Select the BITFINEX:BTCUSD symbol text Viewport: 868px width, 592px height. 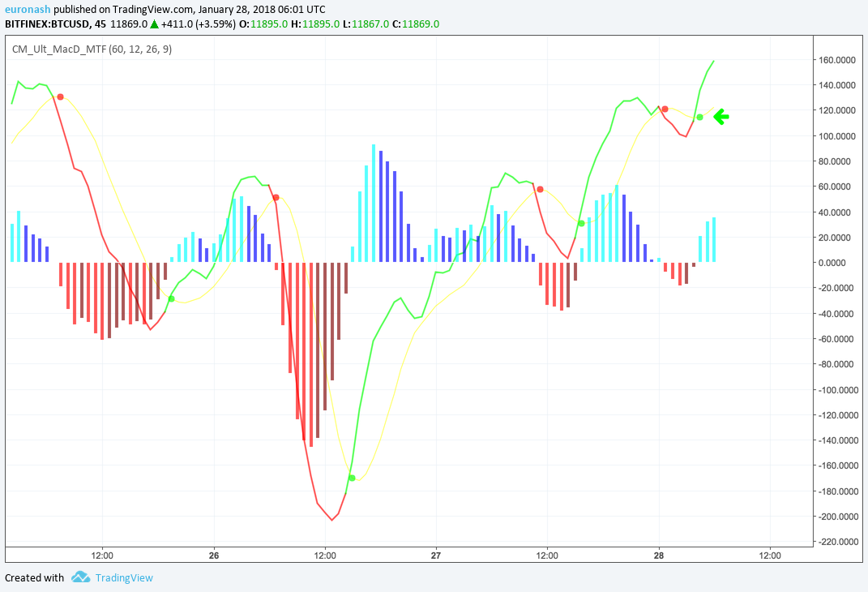(47, 24)
